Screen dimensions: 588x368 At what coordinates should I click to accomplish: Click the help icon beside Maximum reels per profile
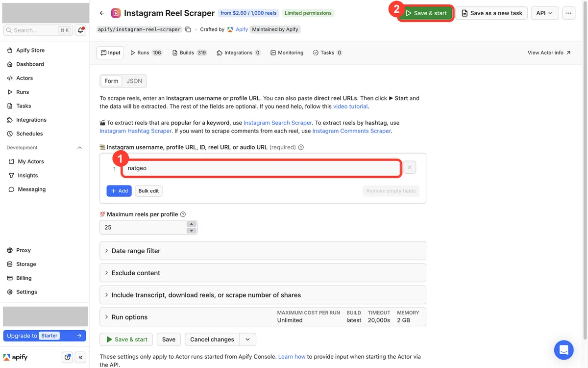coord(183,214)
